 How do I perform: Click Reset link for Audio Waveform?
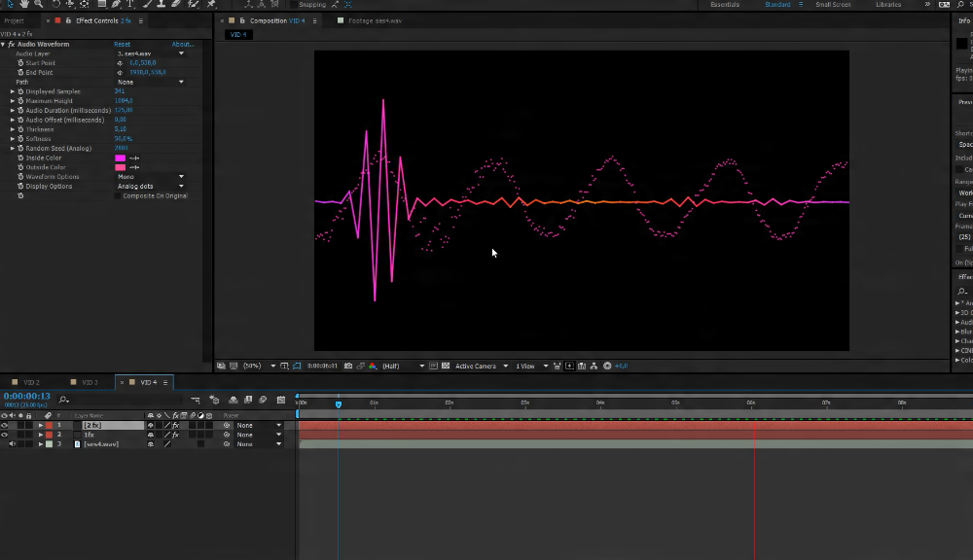click(x=122, y=44)
